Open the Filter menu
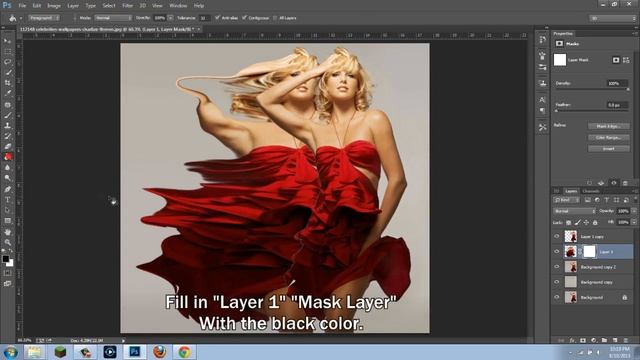Image resolution: width=640 pixels, height=360 pixels. [127, 6]
